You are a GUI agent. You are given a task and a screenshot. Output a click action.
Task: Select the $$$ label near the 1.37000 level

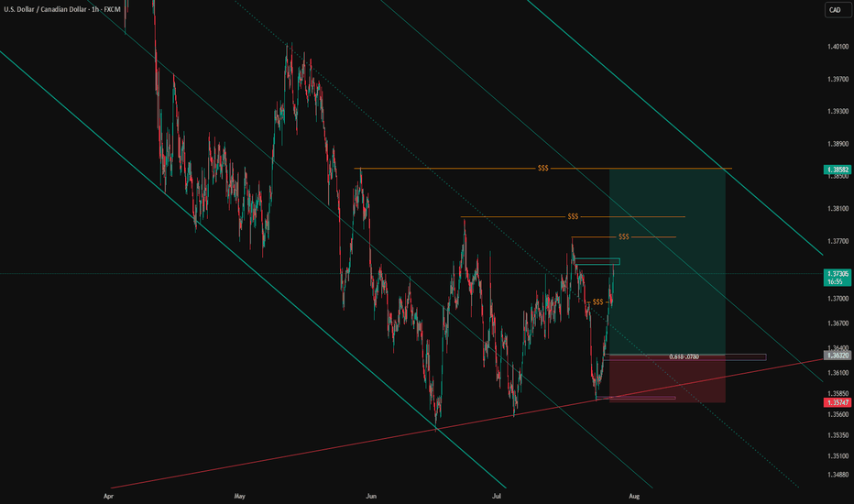(598, 301)
